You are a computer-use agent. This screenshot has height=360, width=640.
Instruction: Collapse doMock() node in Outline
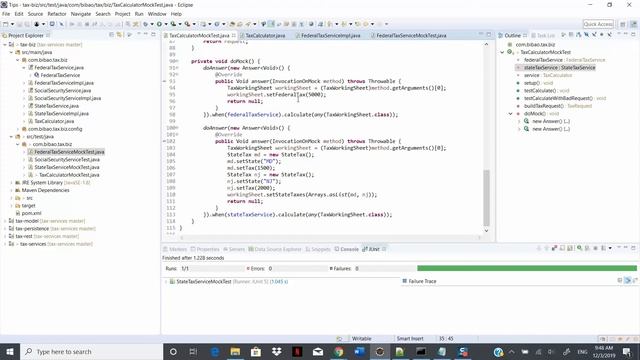tap(511, 113)
